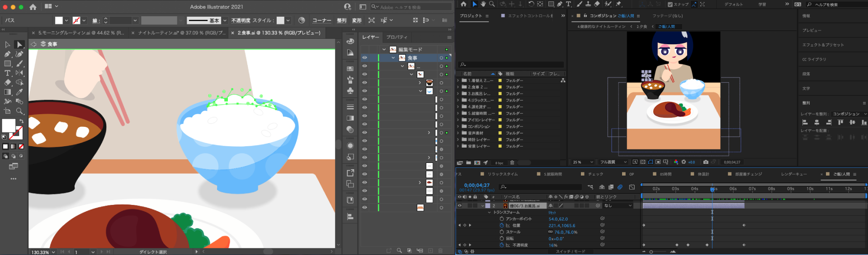Click the snapshot camera icon in composition viewer
This screenshot has height=255, width=868.
pyautogui.click(x=706, y=162)
